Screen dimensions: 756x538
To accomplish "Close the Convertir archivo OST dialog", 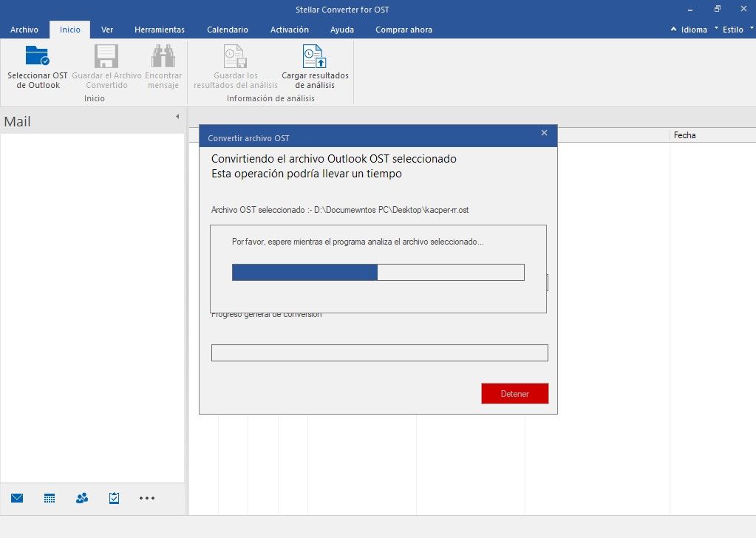I will 544,133.
